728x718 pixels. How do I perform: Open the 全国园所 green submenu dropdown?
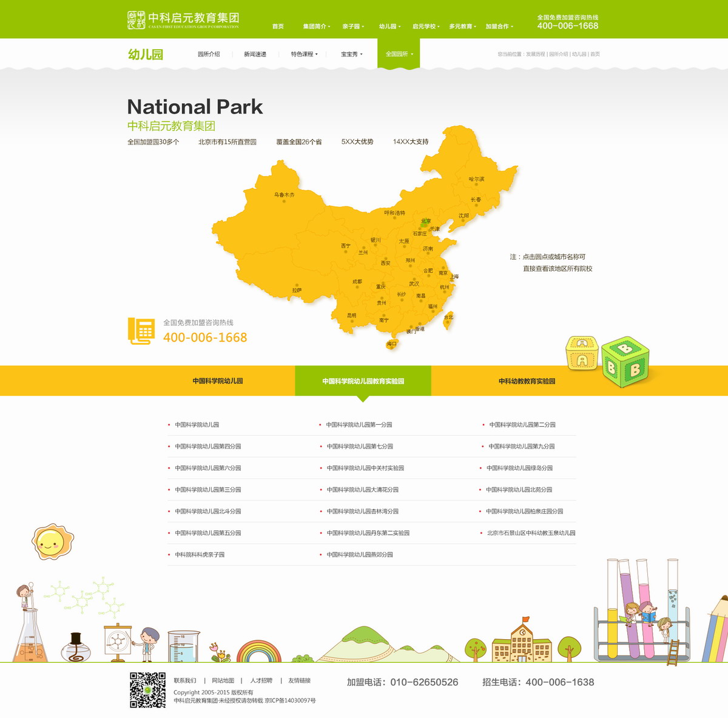pos(399,55)
